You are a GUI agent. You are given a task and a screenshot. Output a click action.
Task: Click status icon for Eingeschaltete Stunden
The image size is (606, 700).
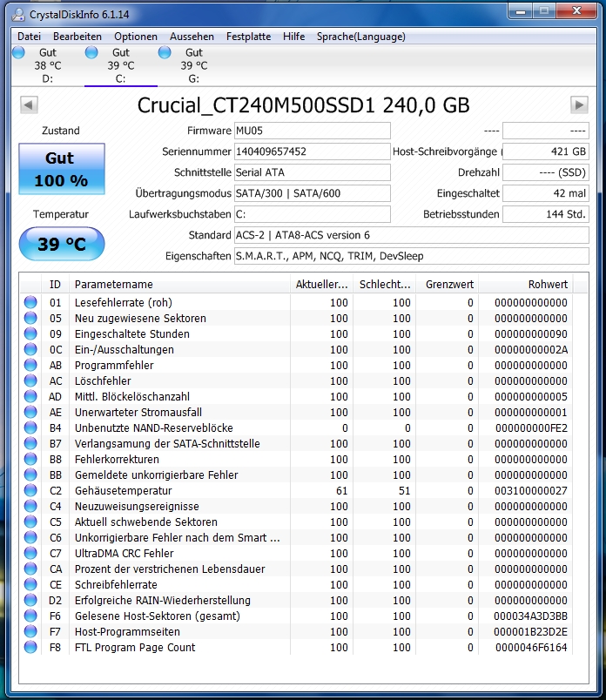tap(30, 333)
